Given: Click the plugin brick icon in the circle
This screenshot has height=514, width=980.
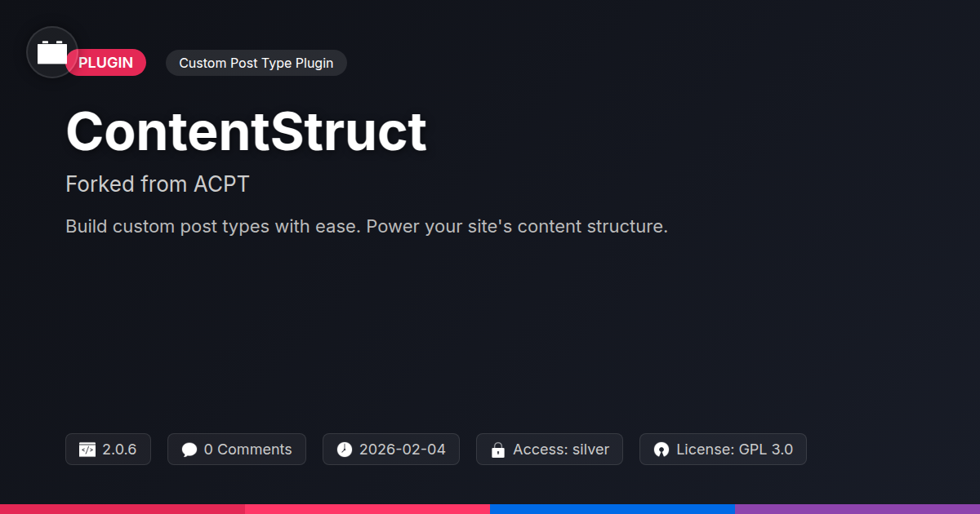Looking at the screenshot, I should pos(52,52).
